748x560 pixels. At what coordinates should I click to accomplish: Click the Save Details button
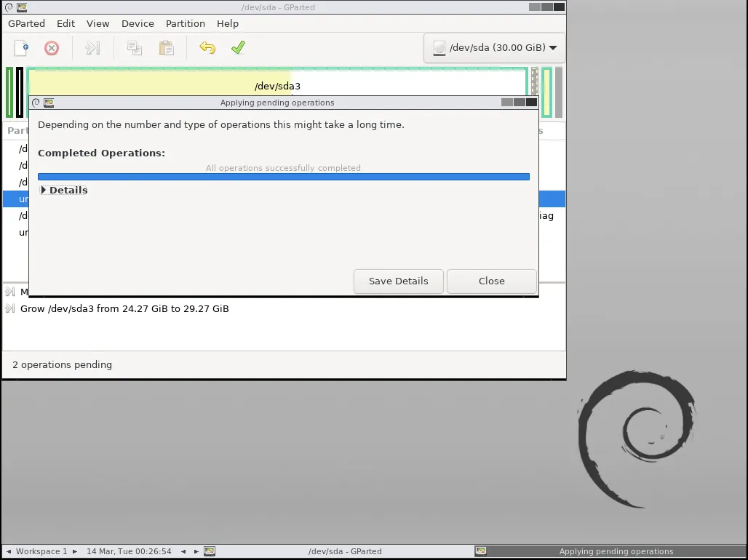pyautogui.click(x=398, y=281)
